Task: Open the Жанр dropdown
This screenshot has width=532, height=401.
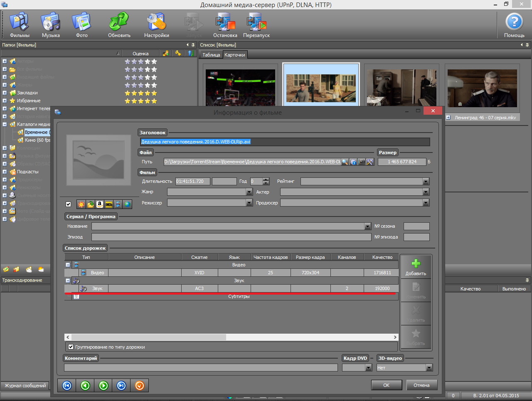Action: pos(249,192)
